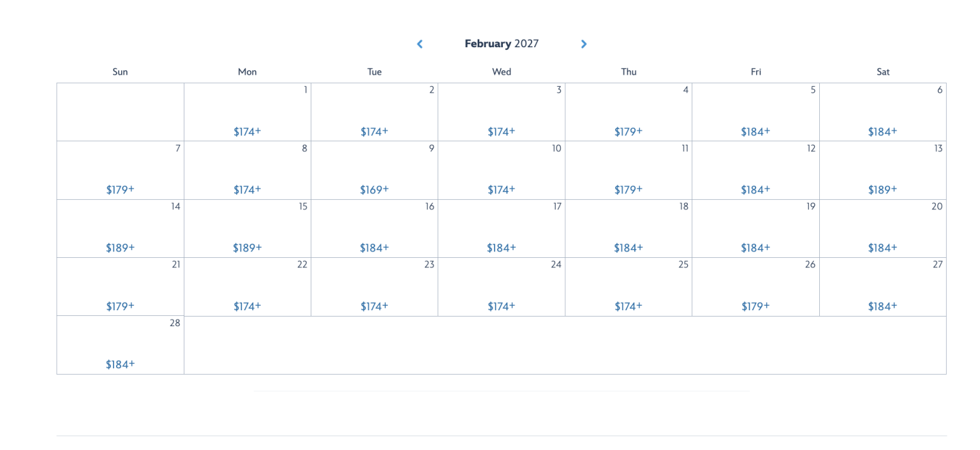Advance to next month with right arrow
This screenshot has width=980, height=450.
click(x=584, y=44)
